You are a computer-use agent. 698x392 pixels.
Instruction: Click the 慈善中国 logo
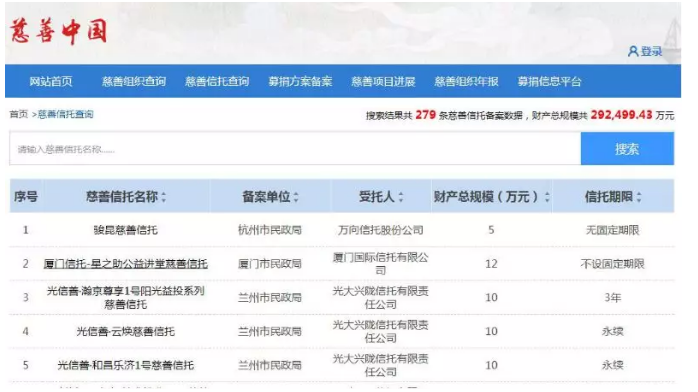click(58, 31)
